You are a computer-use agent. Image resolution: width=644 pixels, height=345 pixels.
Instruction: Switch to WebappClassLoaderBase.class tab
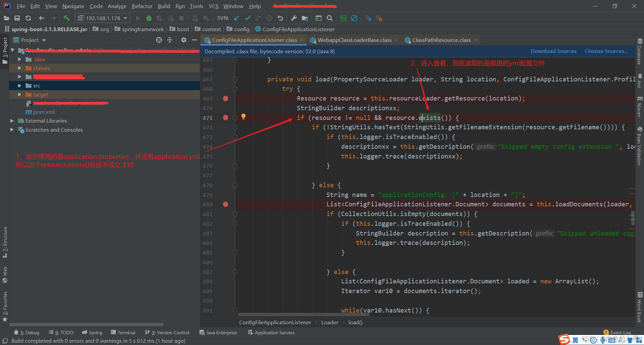(x=355, y=40)
